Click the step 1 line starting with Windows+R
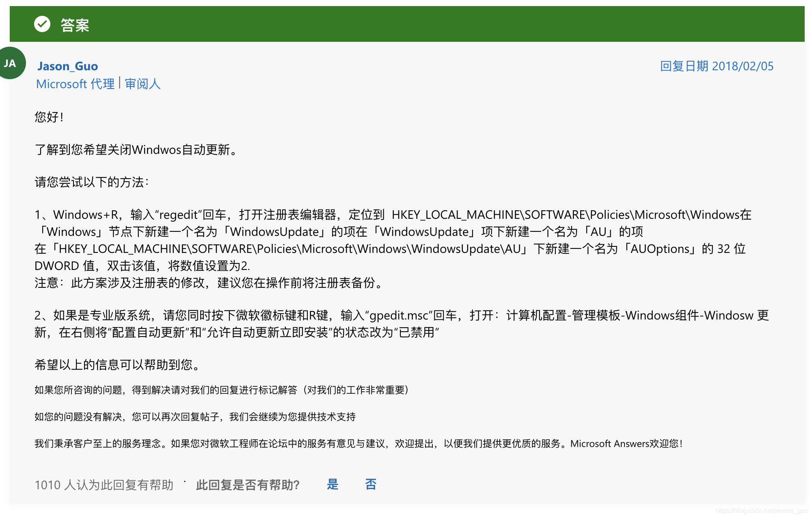The image size is (812, 518). [393, 215]
